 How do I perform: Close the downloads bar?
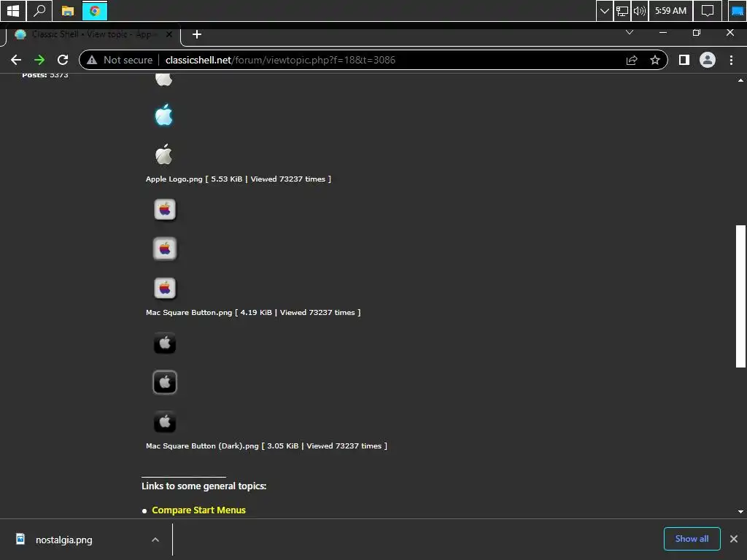coord(734,539)
